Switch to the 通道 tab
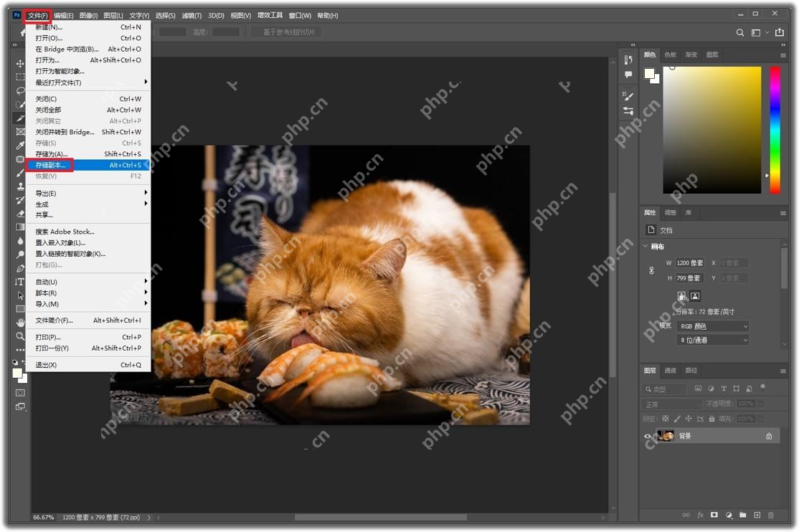 click(672, 371)
